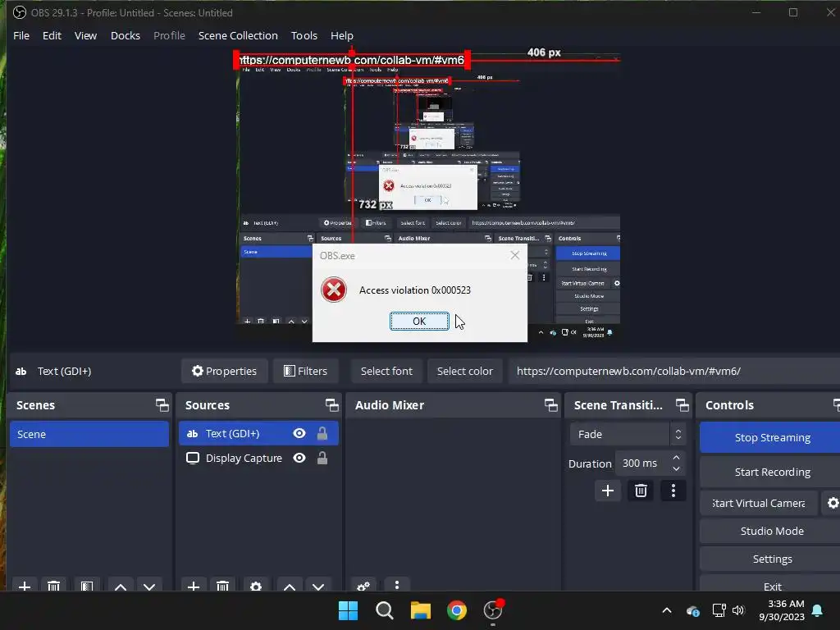Screen dimensions: 840x630
Task: Undock the Scenes panel
Action: [x=162, y=405]
